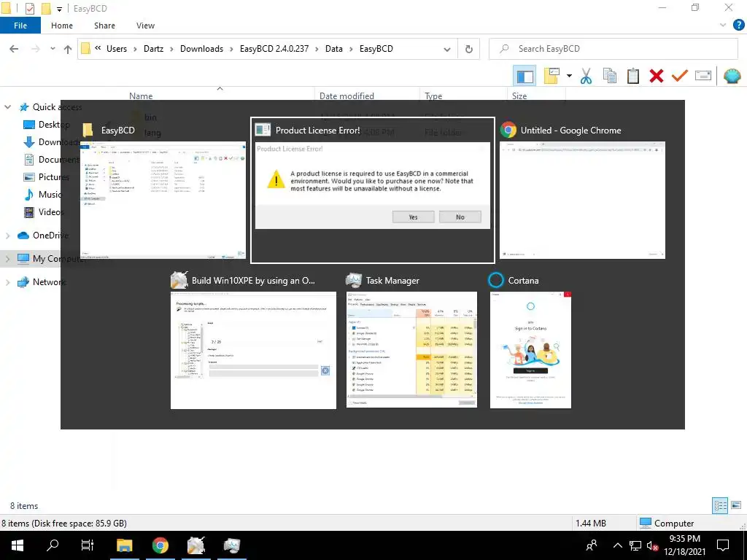Open the network tray icon
Viewport: 747px width, 560px height.
point(635,545)
